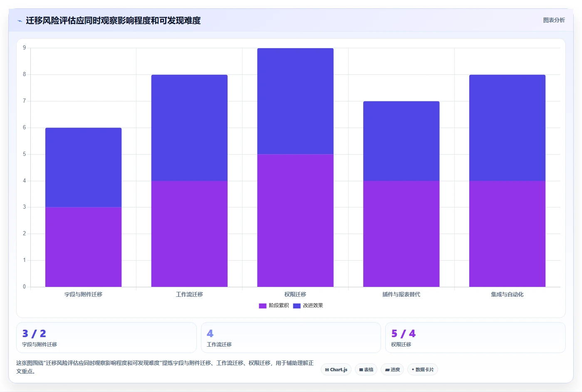The image size is (582, 392).
Task: Toggle the 阶段累积 legend swatch
Action: point(263,306)
